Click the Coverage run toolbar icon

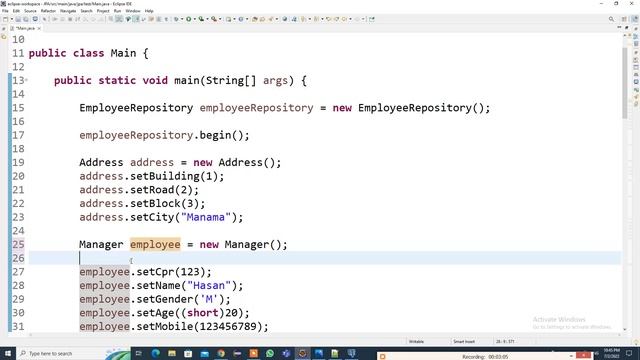point(201,19)
